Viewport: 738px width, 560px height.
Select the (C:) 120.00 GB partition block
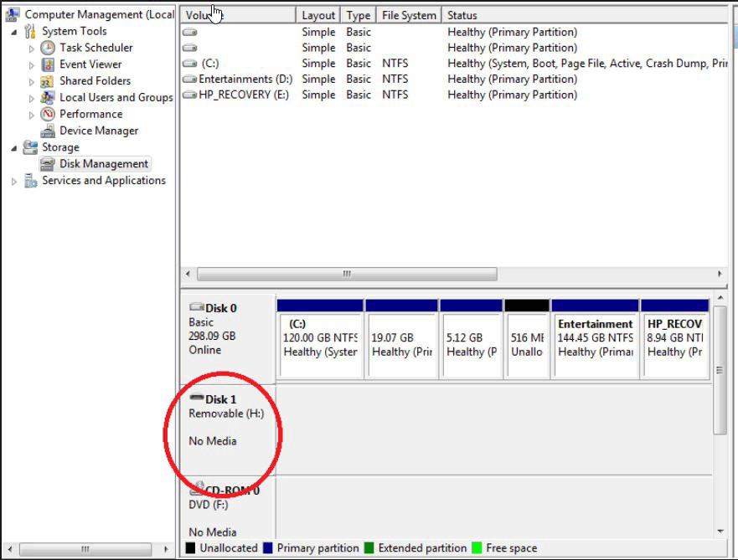point(320,338)
